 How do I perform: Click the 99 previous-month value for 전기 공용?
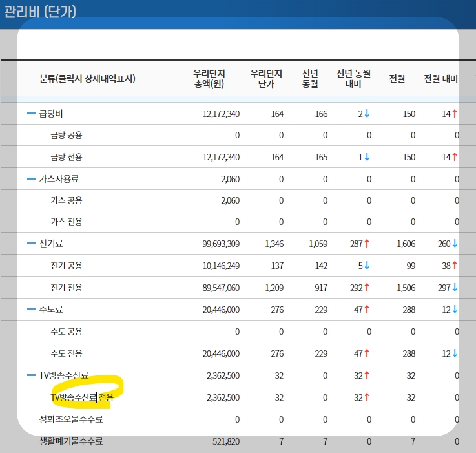tap(411, 266)
